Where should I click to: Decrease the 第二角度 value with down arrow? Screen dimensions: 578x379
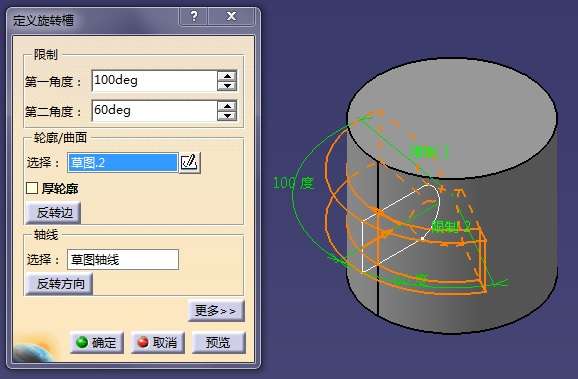[227, 116]
